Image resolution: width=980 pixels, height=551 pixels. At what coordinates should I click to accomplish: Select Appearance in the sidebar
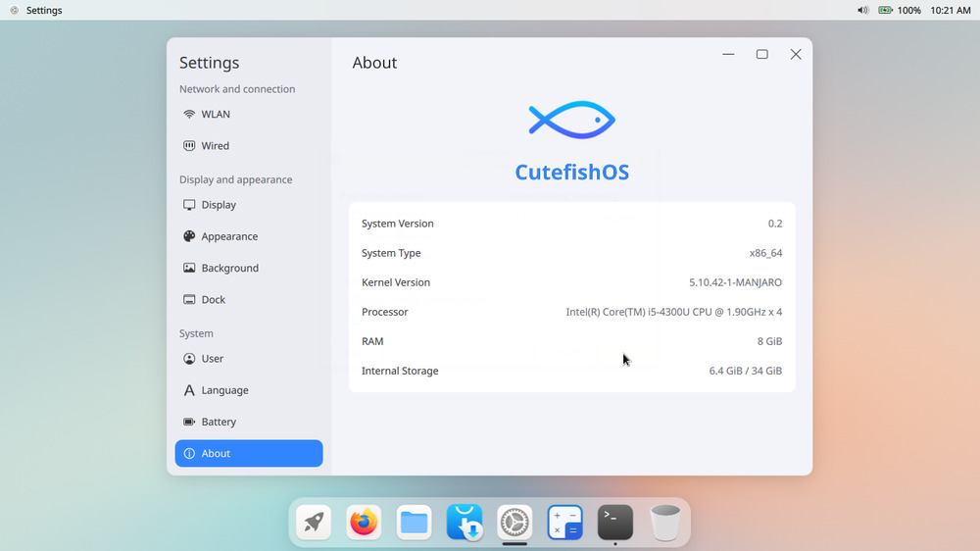click(249, 236)
